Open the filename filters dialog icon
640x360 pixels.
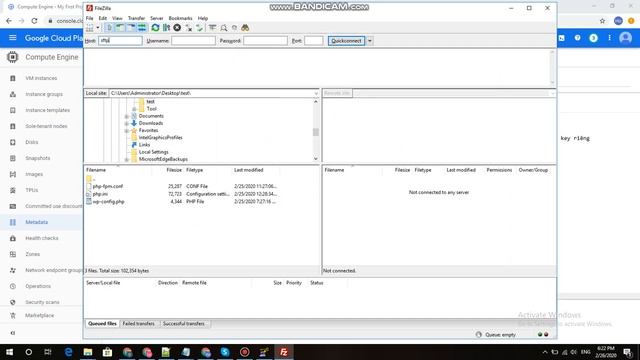(x=213, y=28)
